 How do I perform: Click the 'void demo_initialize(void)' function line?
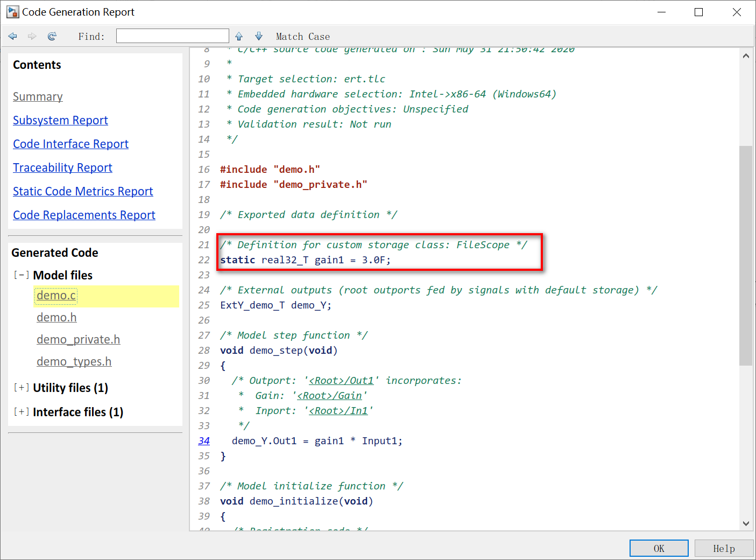tap(296, 501)
